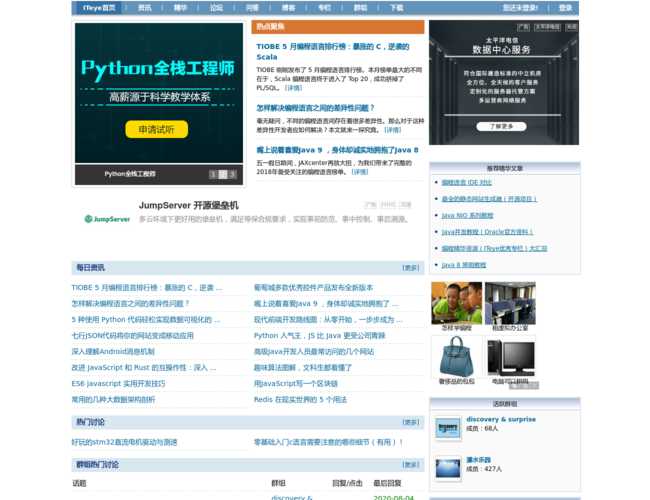Open 高级Java开发人员最常访问的几个网站 link
The height and width of the screenshot is (500, 650).
point(314,352)
